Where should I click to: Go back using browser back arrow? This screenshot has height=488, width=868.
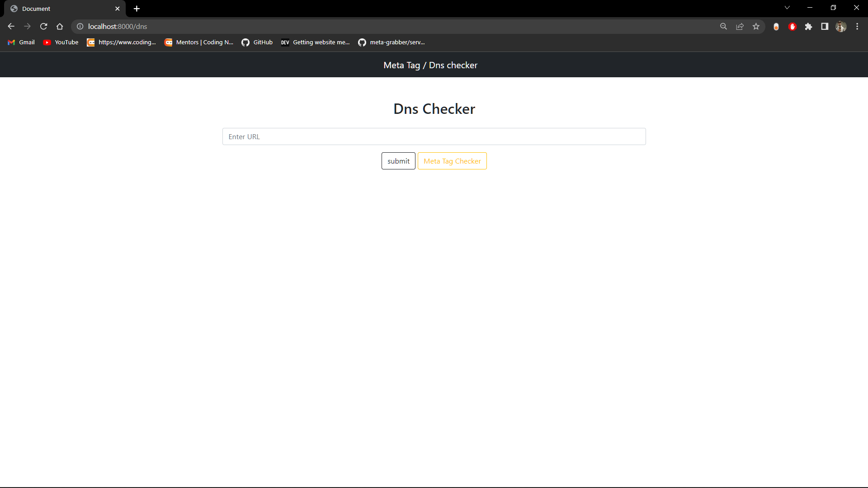(x=11, y=27)
